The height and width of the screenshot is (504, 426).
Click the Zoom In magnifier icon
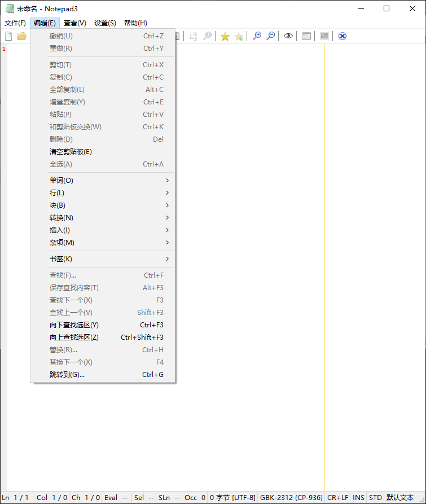pyautogui.click(x=257, y=36)
